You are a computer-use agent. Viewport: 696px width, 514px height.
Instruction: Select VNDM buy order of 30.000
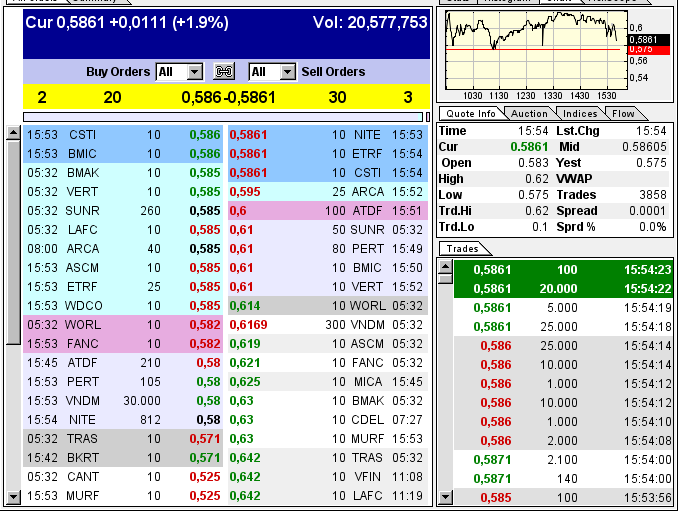tap(125, 401)
